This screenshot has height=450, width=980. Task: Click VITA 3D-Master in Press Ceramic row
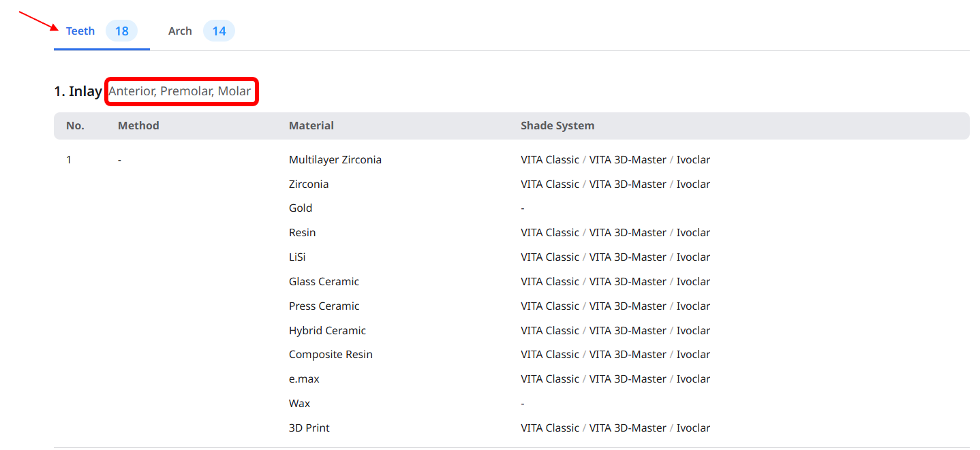pyautogui.click(x=628, y=306)
